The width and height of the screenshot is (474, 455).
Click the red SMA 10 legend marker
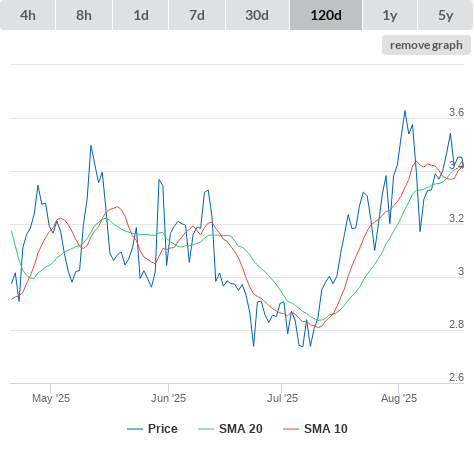[291, 429]
